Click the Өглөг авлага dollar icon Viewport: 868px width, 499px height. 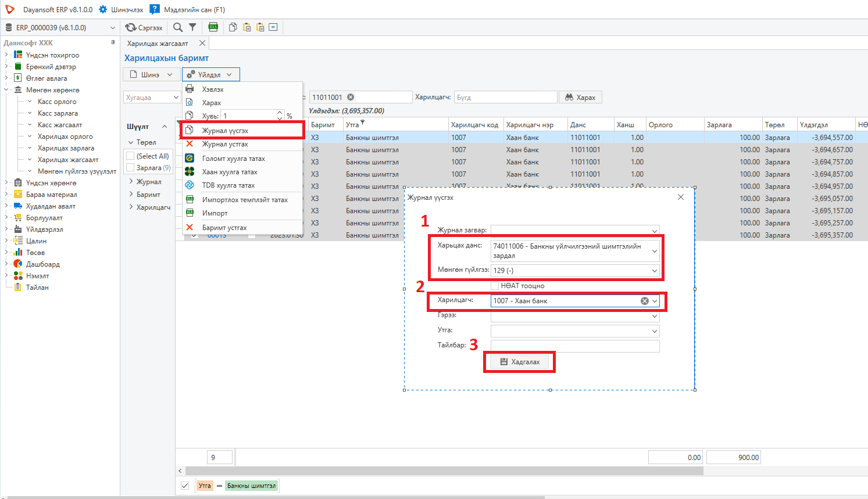click(18, 78)
